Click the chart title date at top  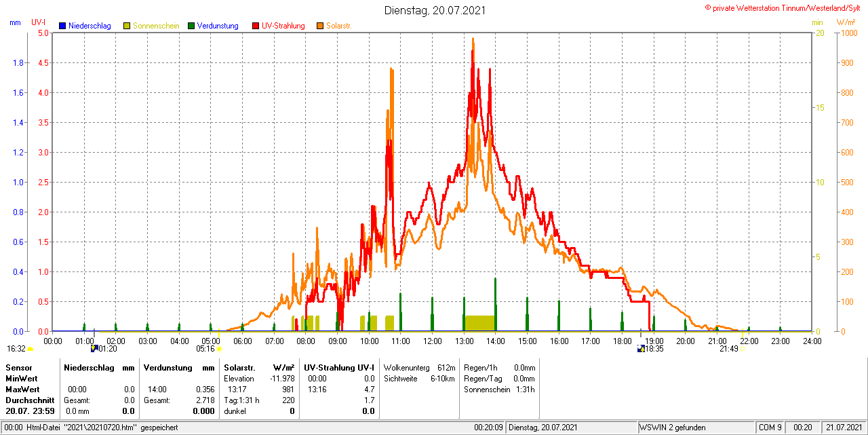435,10
